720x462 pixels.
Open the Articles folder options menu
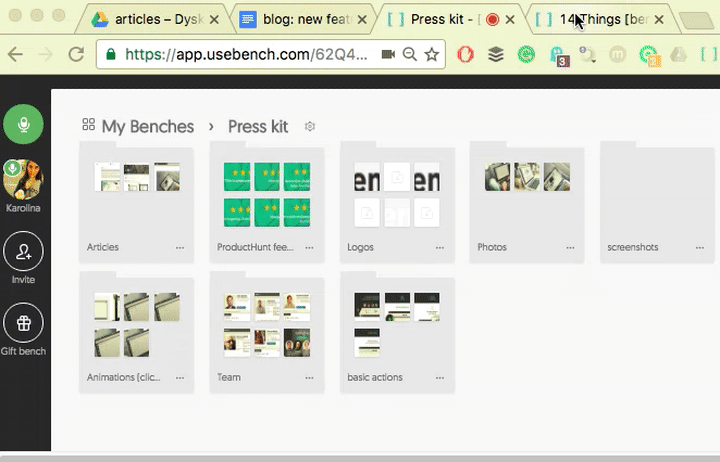180,247
